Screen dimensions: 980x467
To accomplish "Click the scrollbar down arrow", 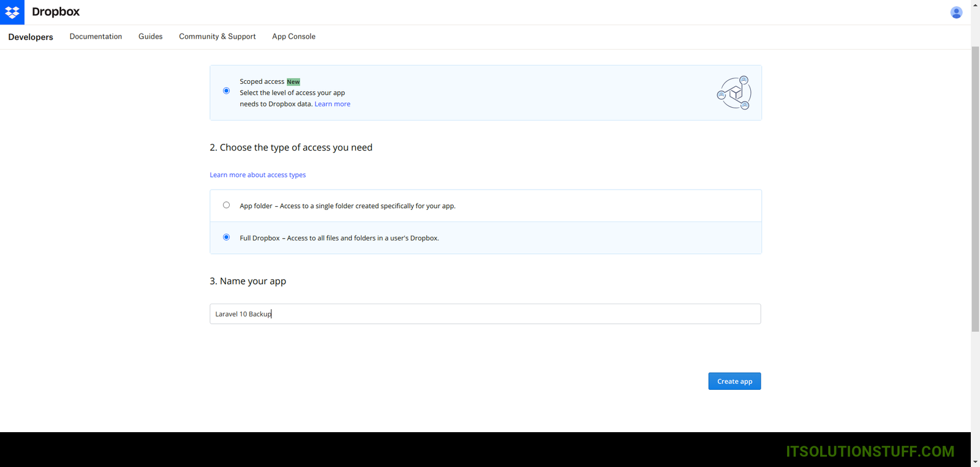I will point(975,461).
